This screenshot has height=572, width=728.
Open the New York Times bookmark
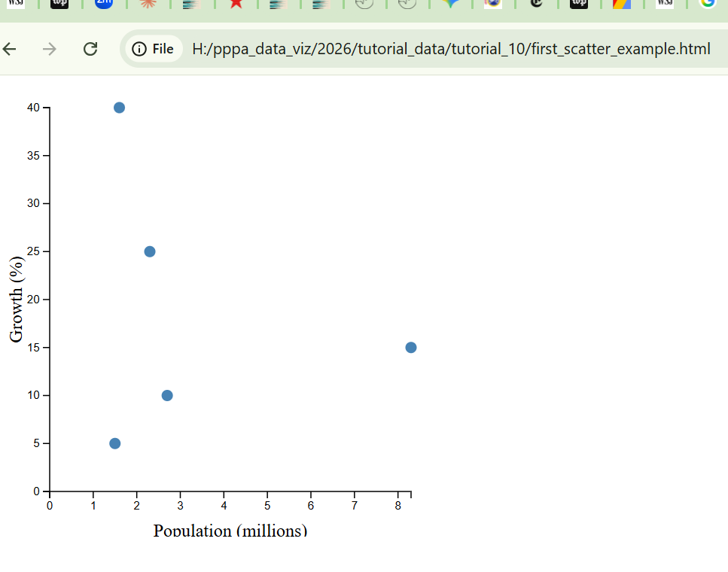pos(536,3)
